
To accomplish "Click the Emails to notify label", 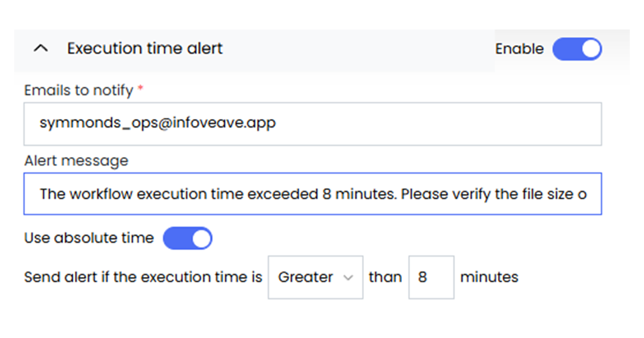I will click(x=78, y=90).
